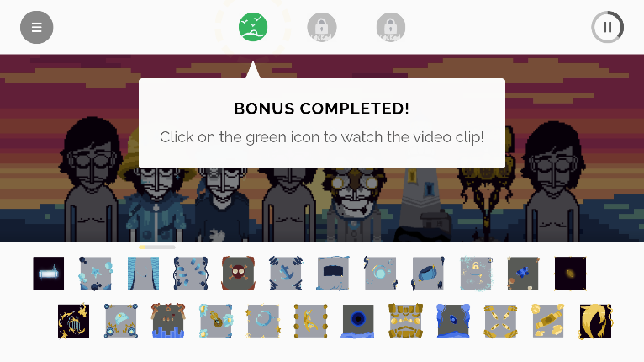644x362 pixels.
Task: Click the second locked bonus icon
Action: (391, 27)
